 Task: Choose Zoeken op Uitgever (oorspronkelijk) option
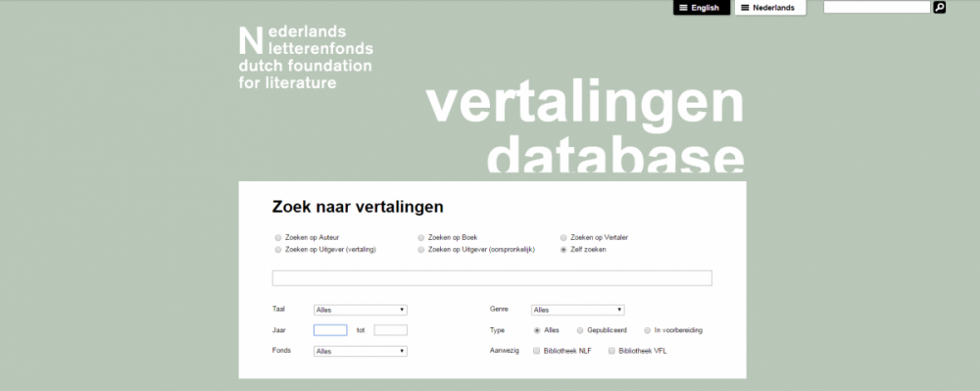pos(421,250)
